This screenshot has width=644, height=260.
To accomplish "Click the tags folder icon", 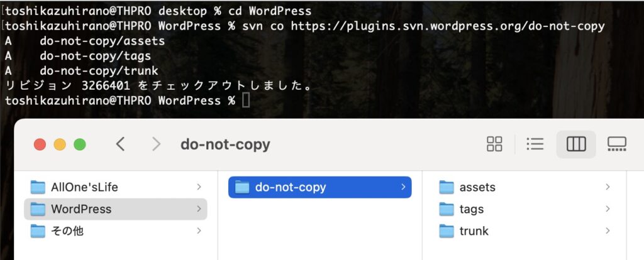I will 447,209.
